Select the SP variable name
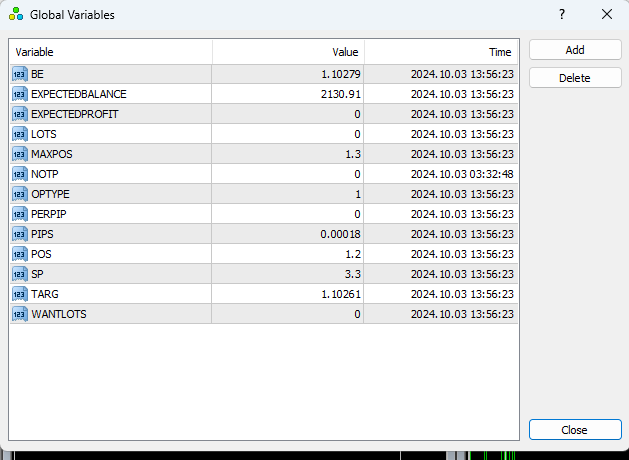 click(37, 274)
